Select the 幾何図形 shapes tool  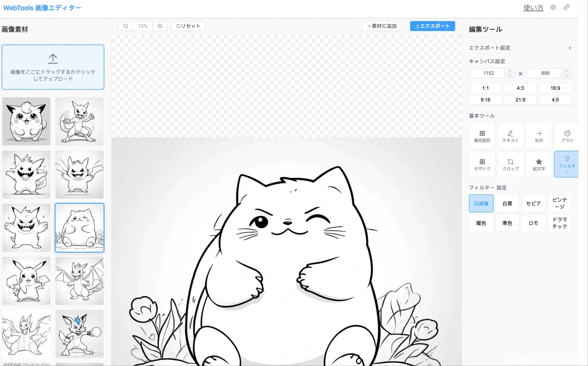point(482,136)
